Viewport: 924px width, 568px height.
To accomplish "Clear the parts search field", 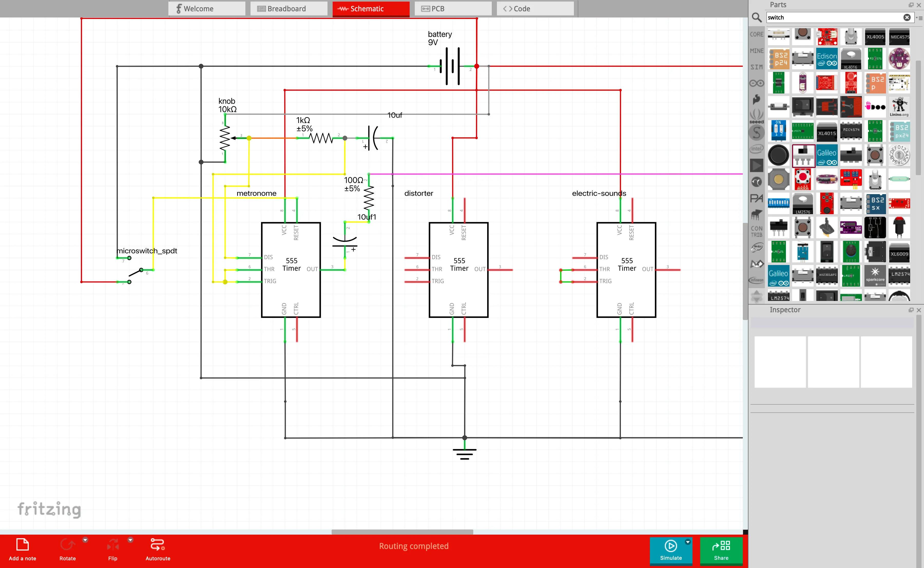I will 907,17.
